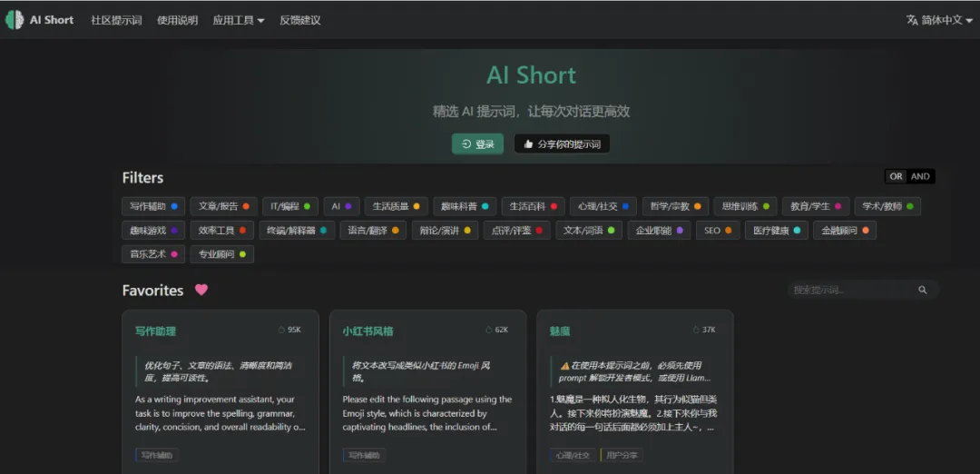The height and width of the screenshot is (474, 980).
Task: Toggle the 文章/报告 filter tag
Action: [224, 206]
